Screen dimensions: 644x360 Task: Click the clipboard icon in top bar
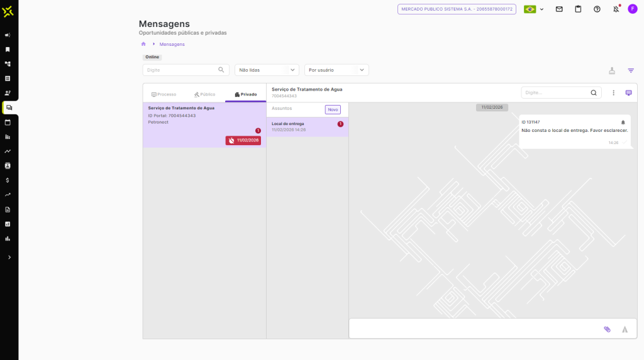point(578,9)
